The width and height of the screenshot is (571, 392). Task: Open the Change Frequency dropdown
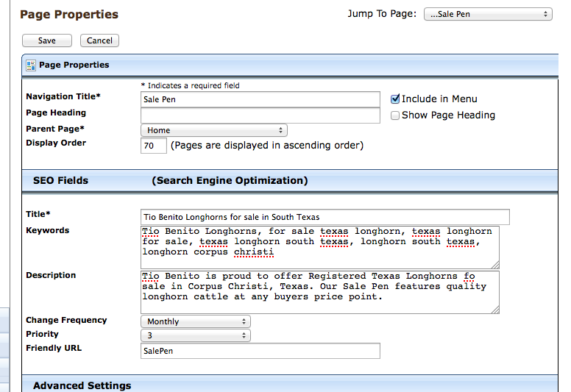coord(196,321)
